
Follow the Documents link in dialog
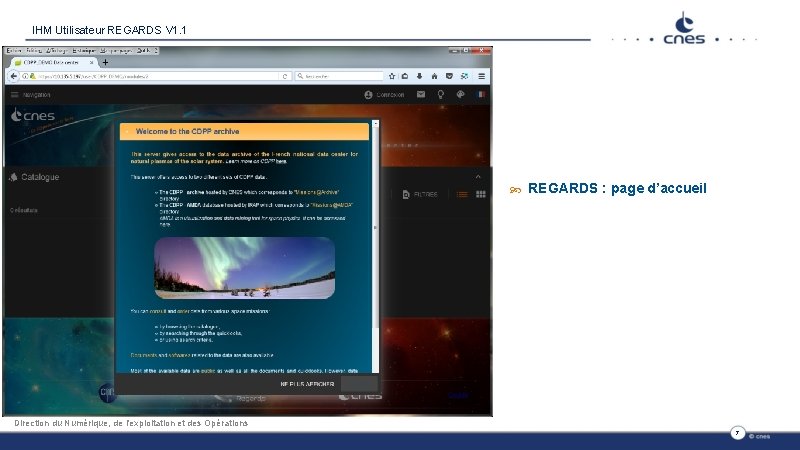click(x=143, y=355)
